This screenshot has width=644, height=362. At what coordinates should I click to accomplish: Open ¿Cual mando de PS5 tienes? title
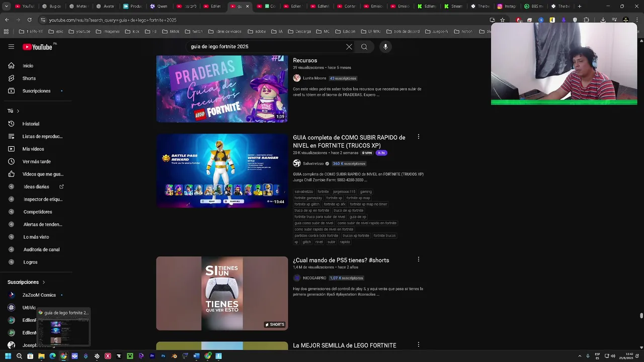pyautogui.click(x=341, y=260)
